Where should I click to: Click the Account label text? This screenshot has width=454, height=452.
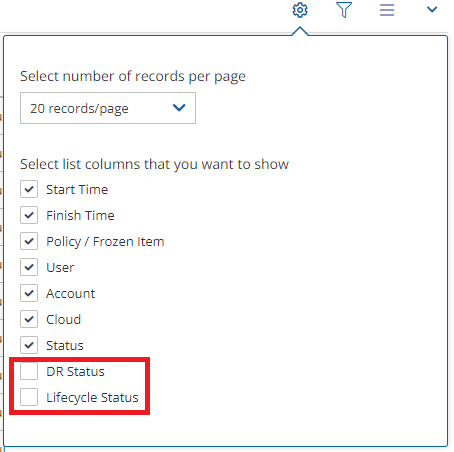(71, 293)
